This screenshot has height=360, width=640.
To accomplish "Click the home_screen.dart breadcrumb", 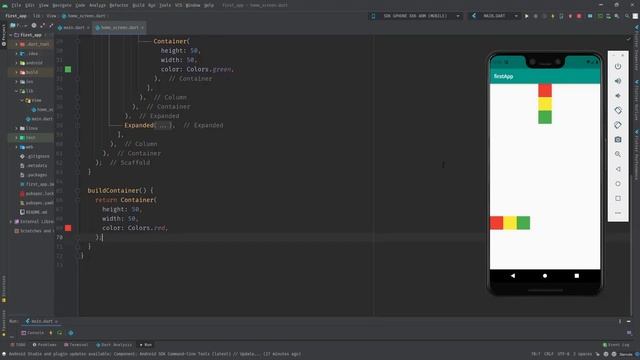I will (x=84, y=16).
